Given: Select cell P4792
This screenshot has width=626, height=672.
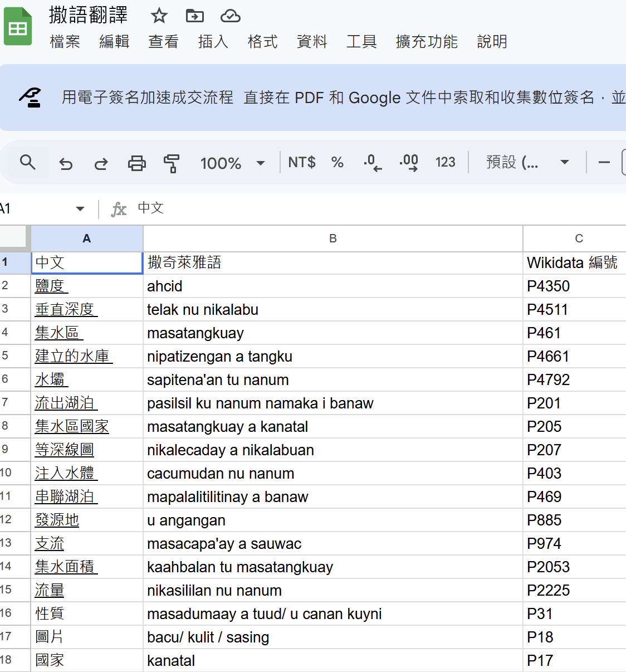Looking at the screenshot, I should pos(575,379).
